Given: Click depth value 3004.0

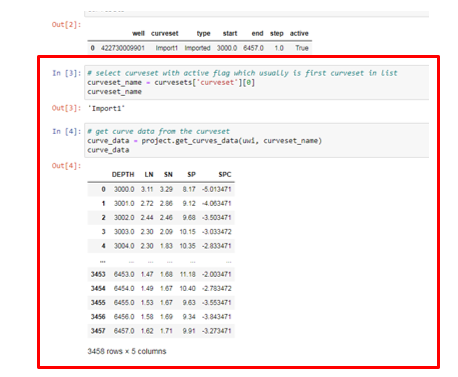Looking at the screenshot, I should [x=124, y=246].
